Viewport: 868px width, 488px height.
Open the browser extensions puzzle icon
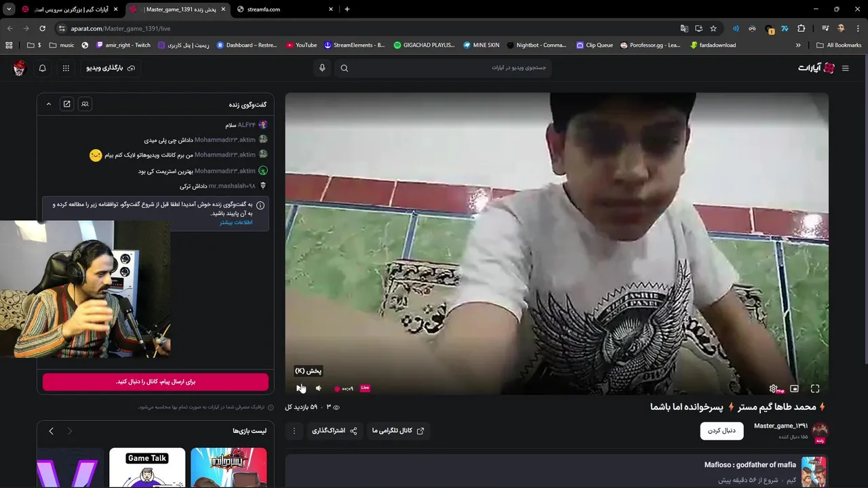coord(802,28)
